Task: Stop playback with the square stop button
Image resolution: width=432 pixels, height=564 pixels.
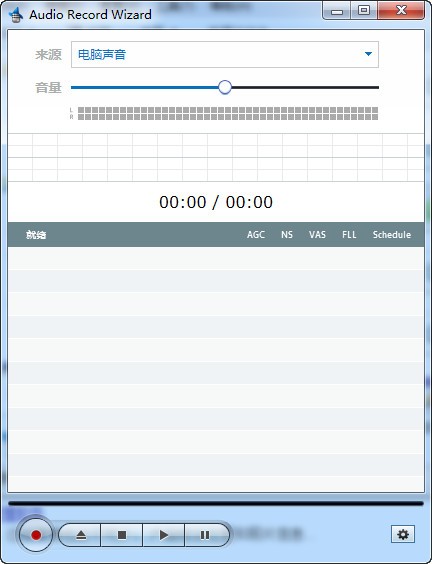Action: 122,535
